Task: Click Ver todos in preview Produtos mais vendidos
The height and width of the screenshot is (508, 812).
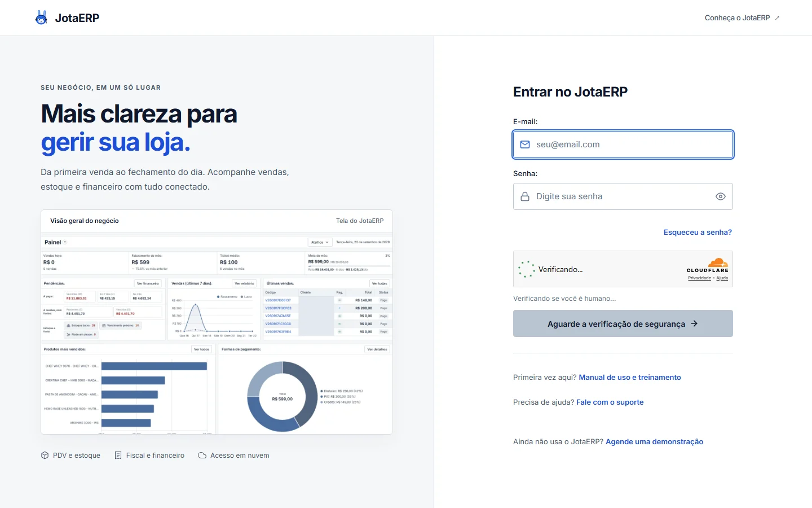Action: [201, 349]
